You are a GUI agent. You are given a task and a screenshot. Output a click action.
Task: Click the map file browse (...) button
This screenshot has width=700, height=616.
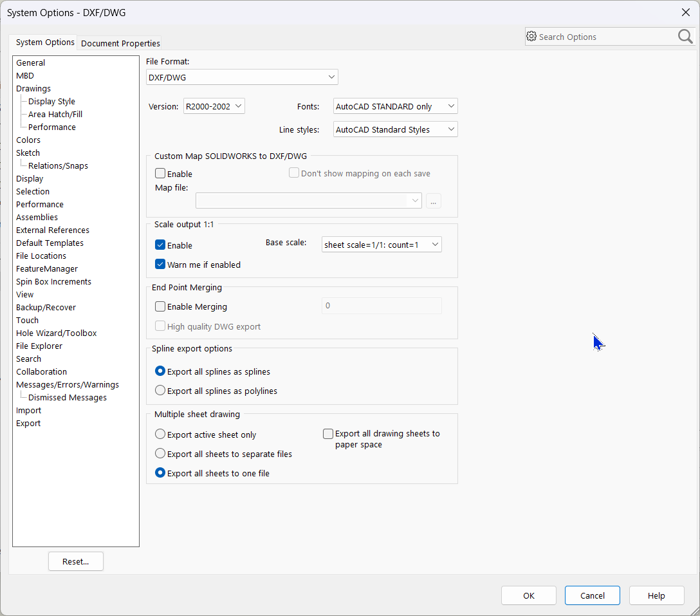(x=433, y=201)
